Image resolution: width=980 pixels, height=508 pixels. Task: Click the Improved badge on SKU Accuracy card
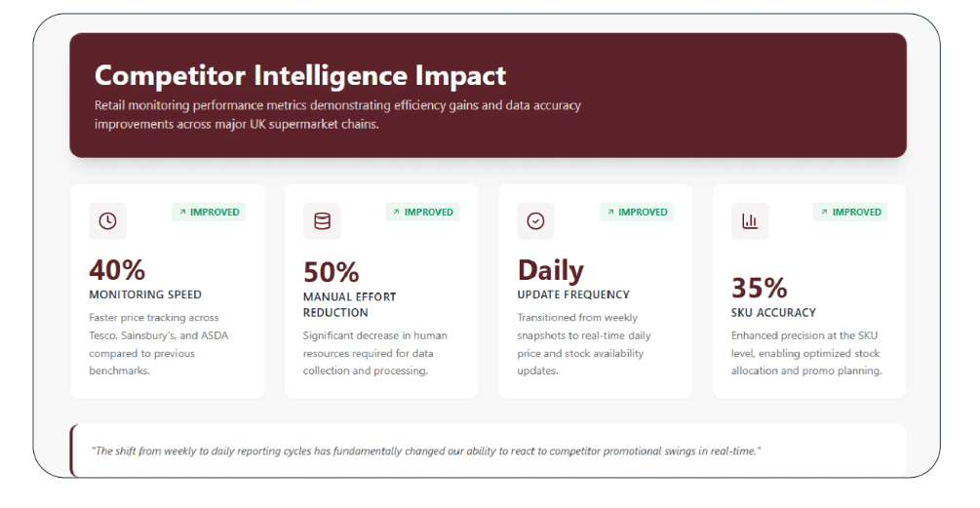[850, 212]
